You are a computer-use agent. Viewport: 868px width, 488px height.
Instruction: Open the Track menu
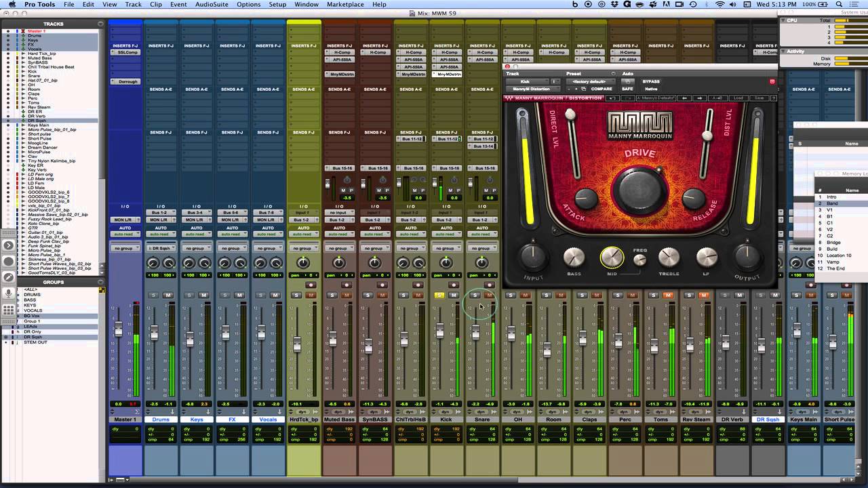134,5
